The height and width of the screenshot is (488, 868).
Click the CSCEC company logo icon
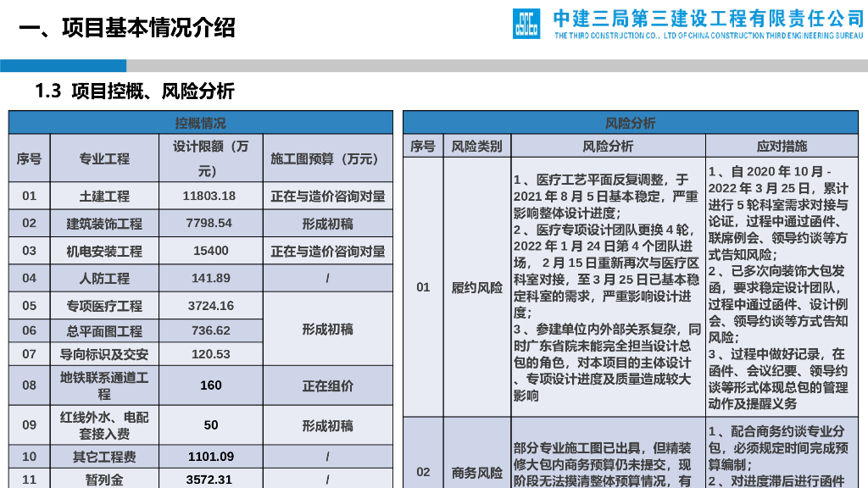(x=526, y=24)
